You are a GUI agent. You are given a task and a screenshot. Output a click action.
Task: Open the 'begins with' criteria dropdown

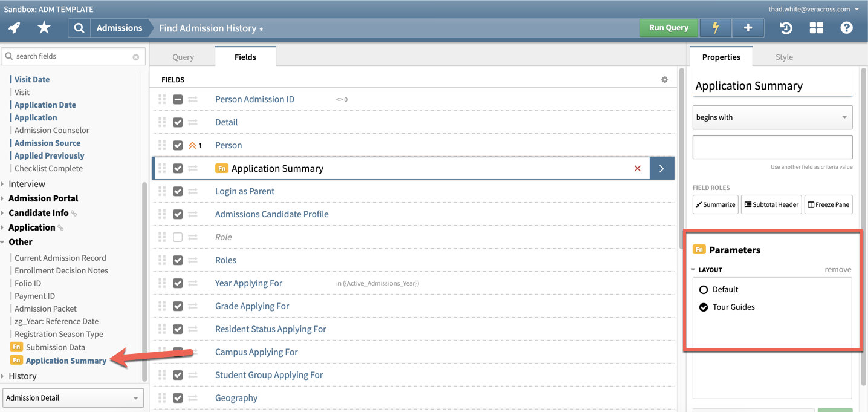(x=772, y=117)
